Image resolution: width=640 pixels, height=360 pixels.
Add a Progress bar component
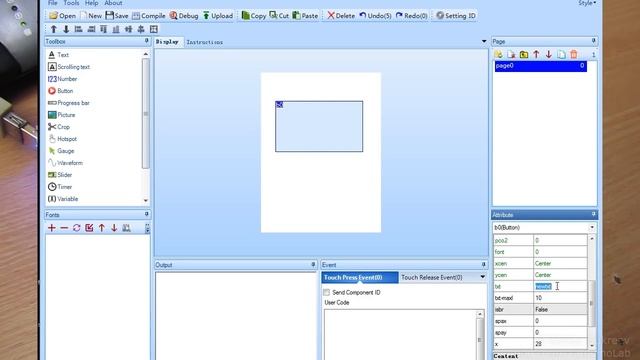point(69,103)
